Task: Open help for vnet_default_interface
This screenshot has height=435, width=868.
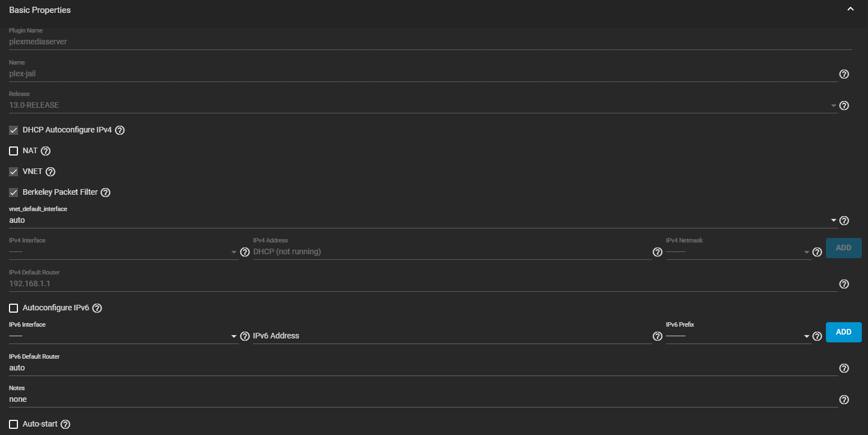Action: click(x=844, y=221)
